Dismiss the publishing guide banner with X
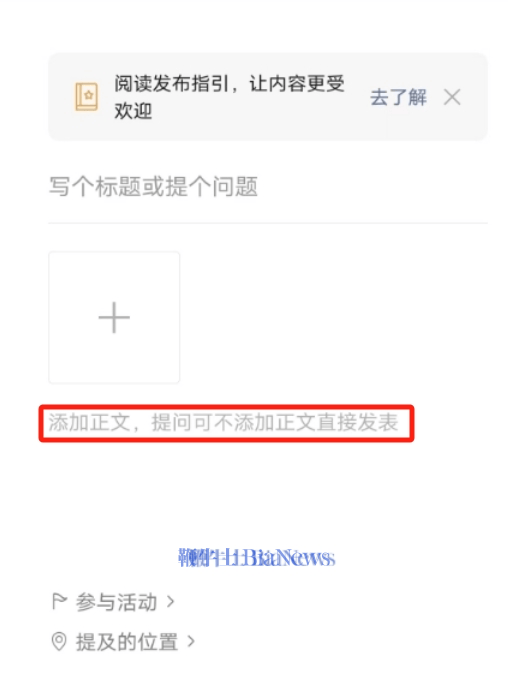508x697 pixels. (452, 96)
